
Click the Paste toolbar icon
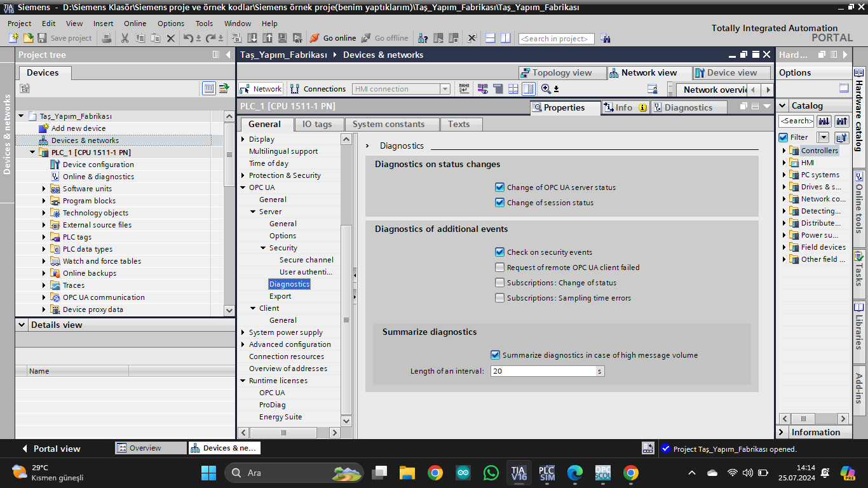tap(155, 38)
